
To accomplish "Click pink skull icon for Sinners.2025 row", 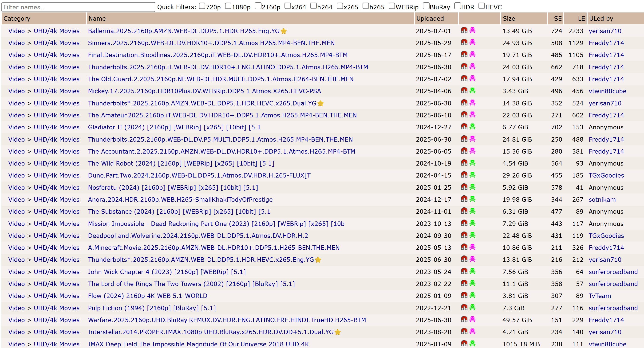I will 473,43.
